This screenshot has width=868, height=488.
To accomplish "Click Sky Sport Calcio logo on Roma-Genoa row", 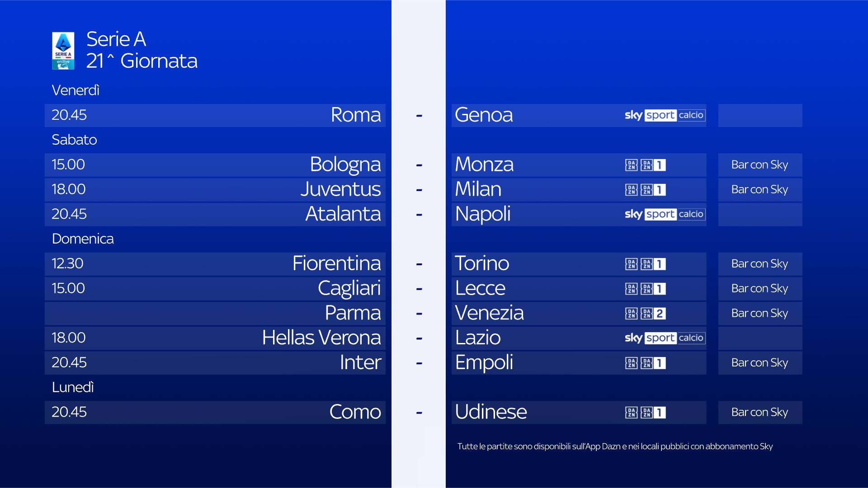I will tap(664, 115).
